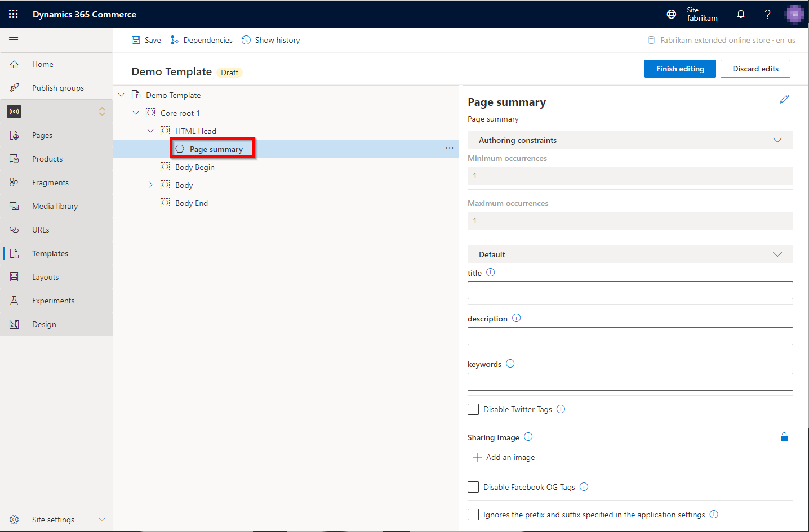The width and height of the screenshot is (809, 532).
Task: Collapse the Demo Template tree node
Action: (x=121, y=95)
